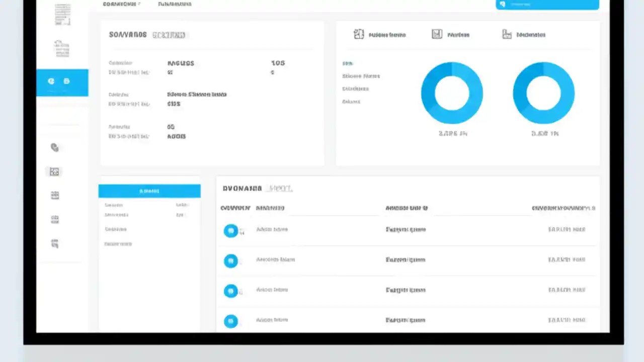Open the phone/contact icon in the sidebar

tap(54, 147)
